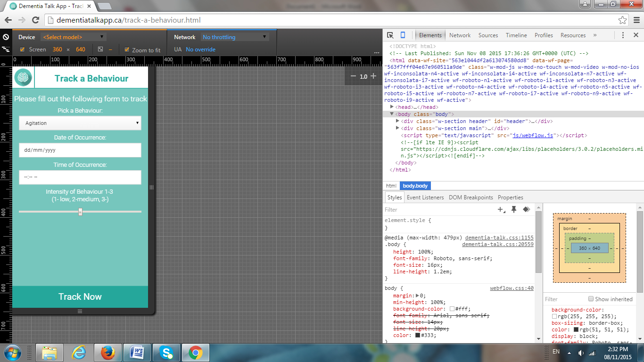Viewport: 644px width, 362px height.
Task: Expand the margin shorthand triangle in Styles
Action: pyautogui.click(x=418, y=296)
